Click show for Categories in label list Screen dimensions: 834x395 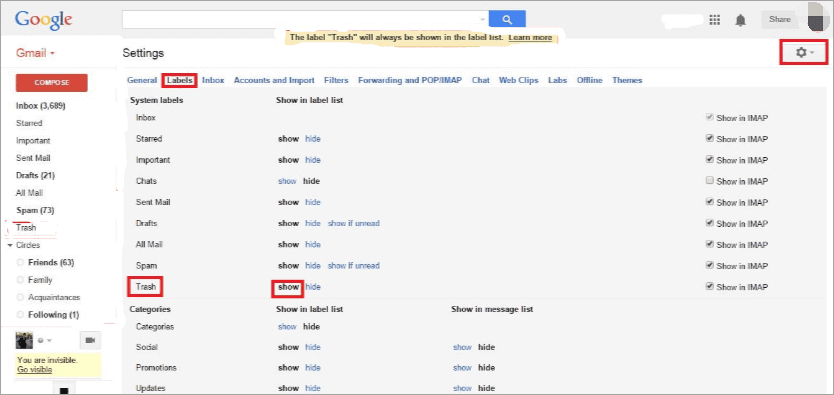pyautogui.click(x=287, y=327)
